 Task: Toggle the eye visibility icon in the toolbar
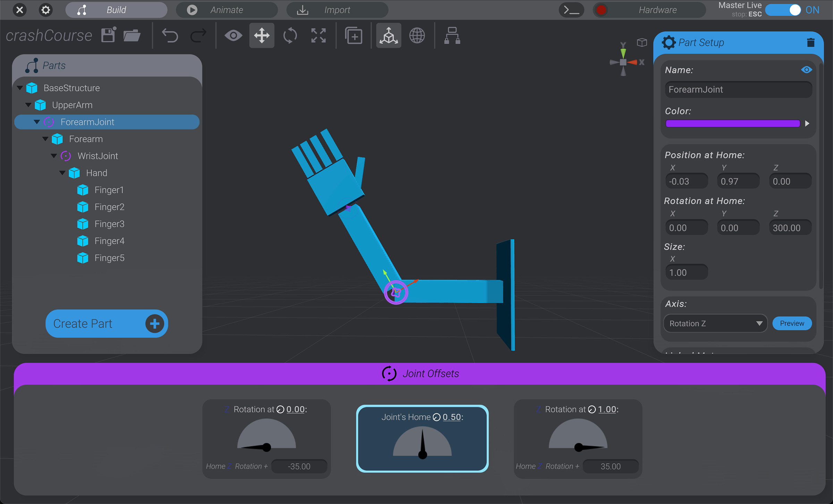[x=233, y=35]
